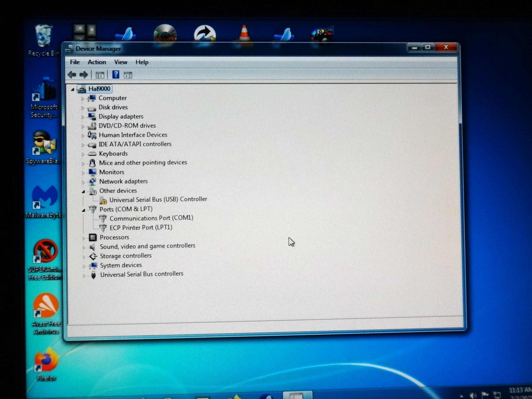Click the Monitors category icon
This screenshot has width=532, height=399.
click(x=92, y=172)
